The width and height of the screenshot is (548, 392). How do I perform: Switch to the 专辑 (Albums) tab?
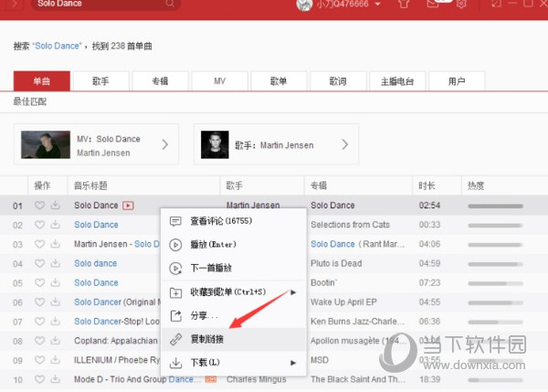tap(161, 81)
